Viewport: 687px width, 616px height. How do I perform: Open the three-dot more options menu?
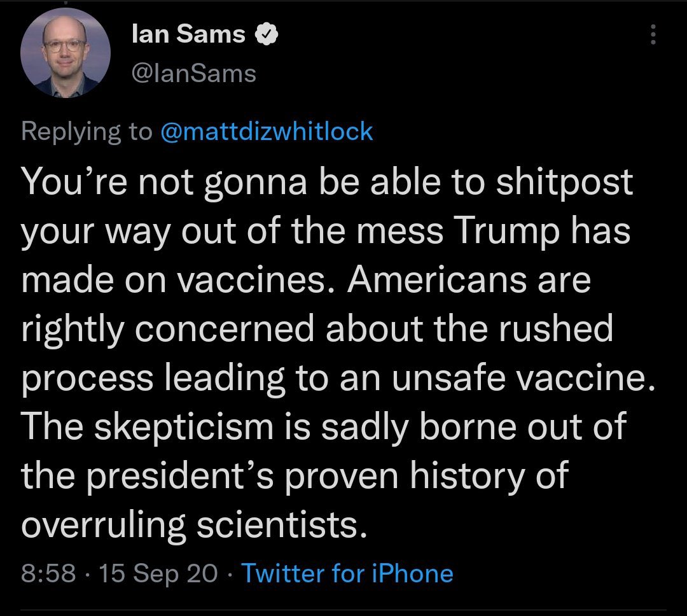653,34
